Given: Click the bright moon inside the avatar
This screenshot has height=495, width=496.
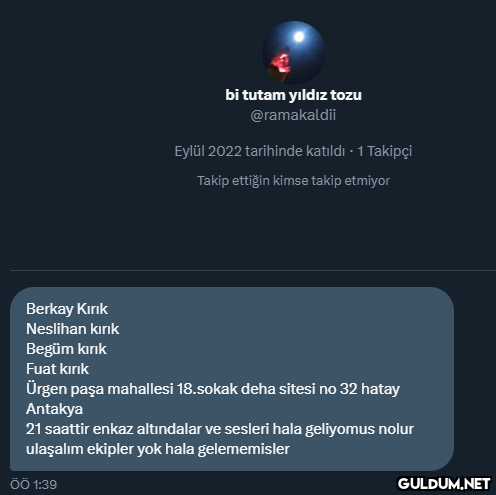Looking at the screenshot, I should point(299,37).
